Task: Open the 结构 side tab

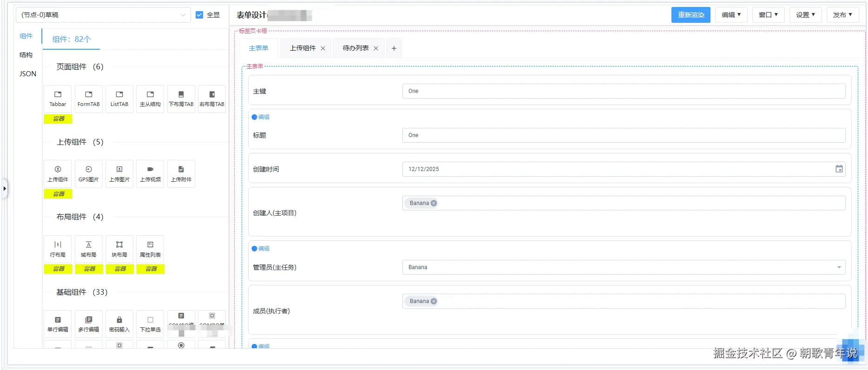Action: 26,55
